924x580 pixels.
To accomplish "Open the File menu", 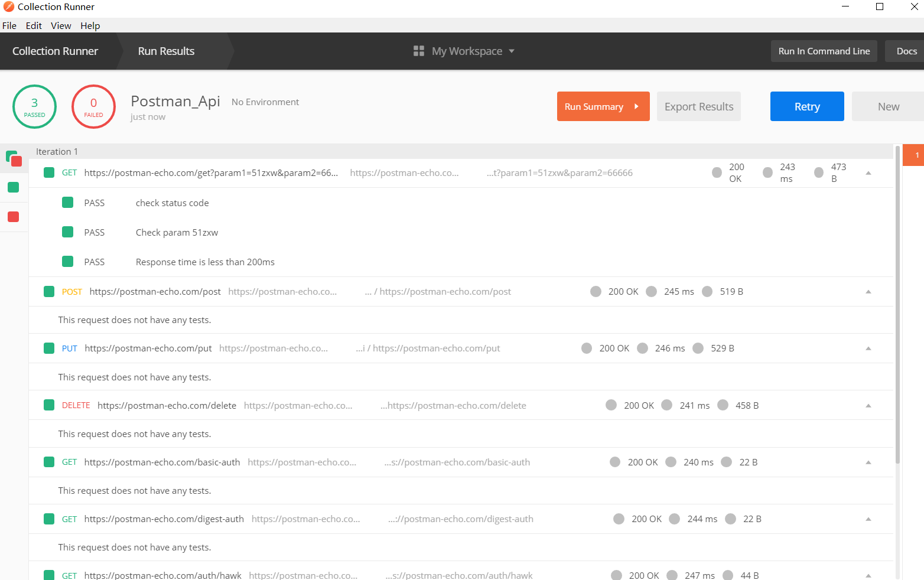I will [x=9, y=25].
